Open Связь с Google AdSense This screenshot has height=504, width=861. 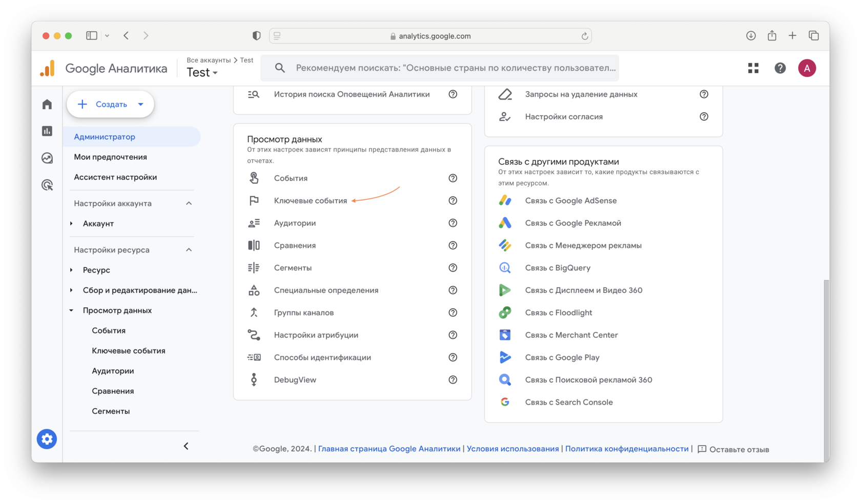point(571,201)
